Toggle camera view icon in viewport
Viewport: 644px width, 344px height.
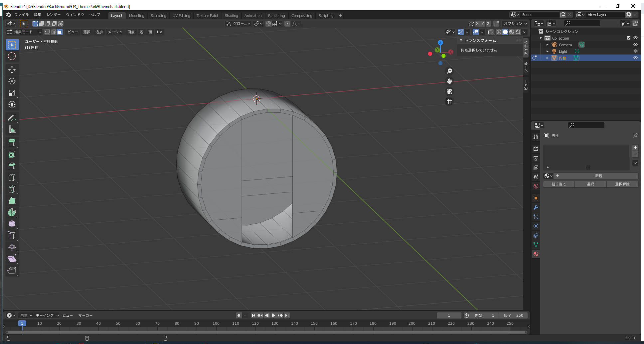coord(449,91)
